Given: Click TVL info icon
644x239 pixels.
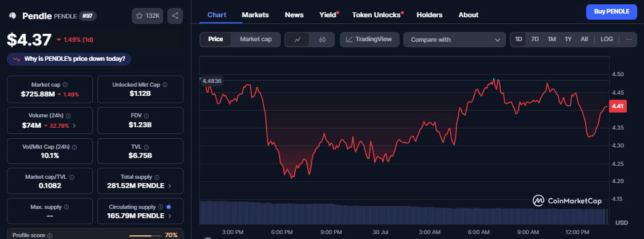Looking at the screenshot, I should click(x=147, y=147).
